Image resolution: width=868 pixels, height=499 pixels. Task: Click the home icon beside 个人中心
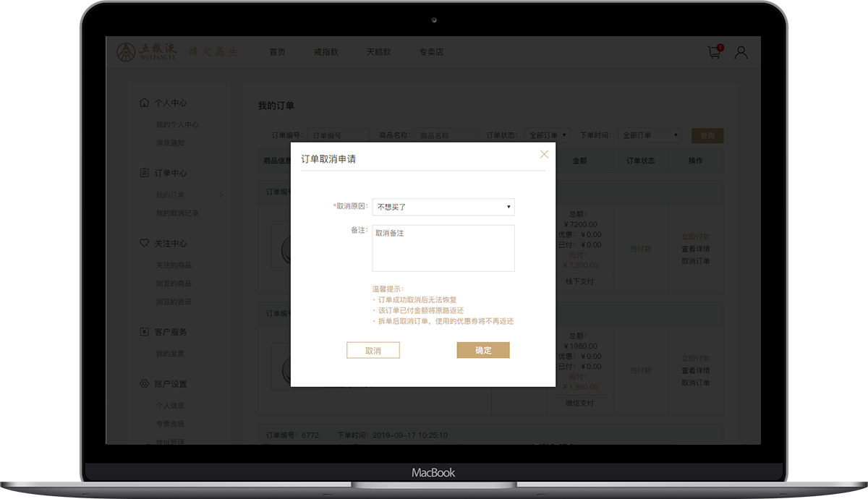tap(144, 102)
